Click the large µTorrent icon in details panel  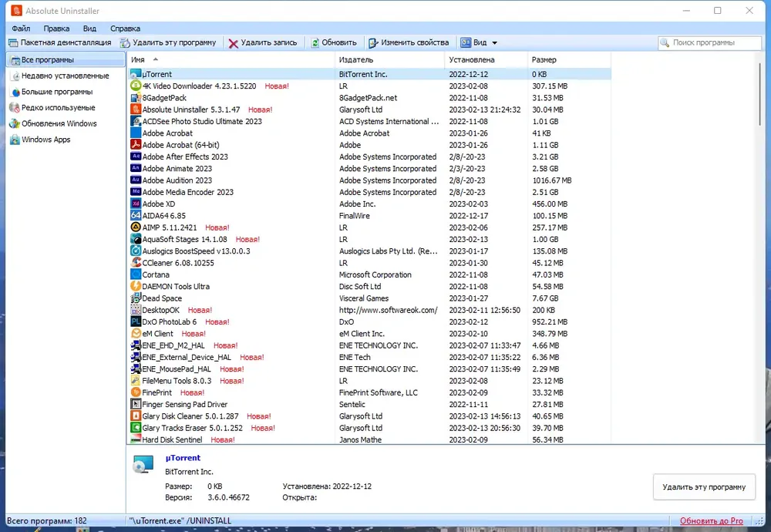143,464
